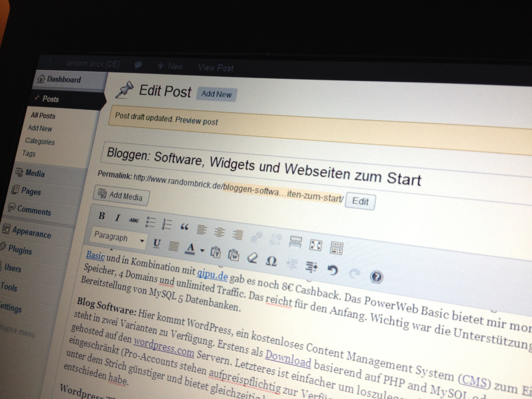
Task: Toggle the kitchen sink toolbar row
Action: click(337, 248)
